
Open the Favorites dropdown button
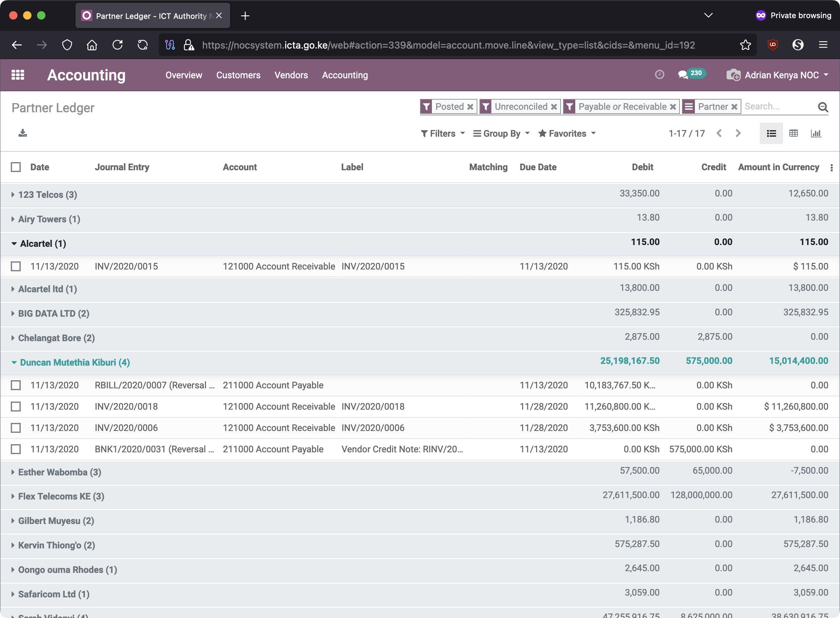click(567, 134)
